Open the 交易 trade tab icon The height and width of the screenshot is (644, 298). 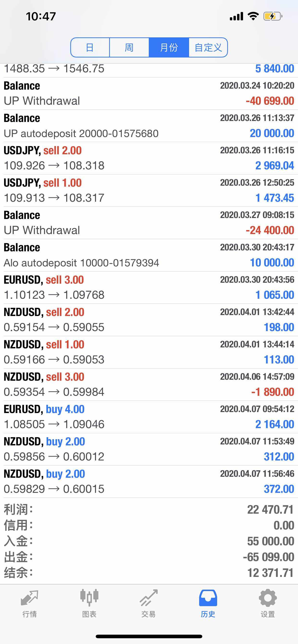(x=149, y=598)
